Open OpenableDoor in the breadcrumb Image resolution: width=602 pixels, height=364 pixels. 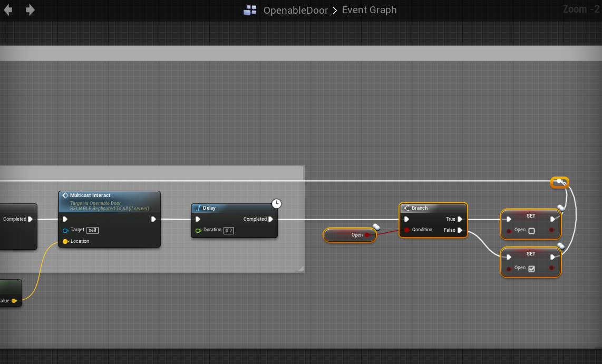(296, 10)
